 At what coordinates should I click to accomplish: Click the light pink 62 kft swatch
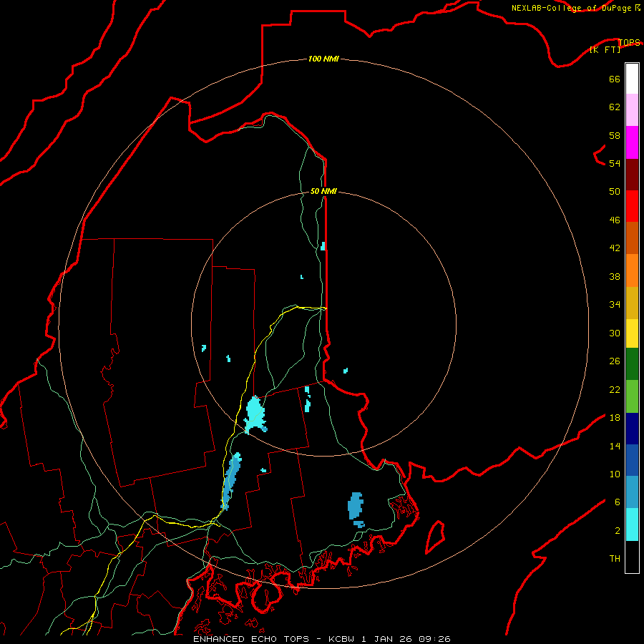pyautogui.click(x=632, y=110)
